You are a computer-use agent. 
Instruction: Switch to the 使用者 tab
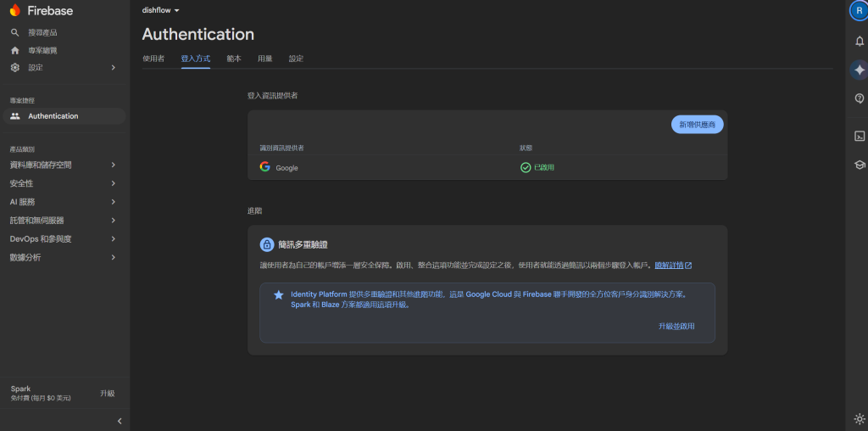point(153,59)
